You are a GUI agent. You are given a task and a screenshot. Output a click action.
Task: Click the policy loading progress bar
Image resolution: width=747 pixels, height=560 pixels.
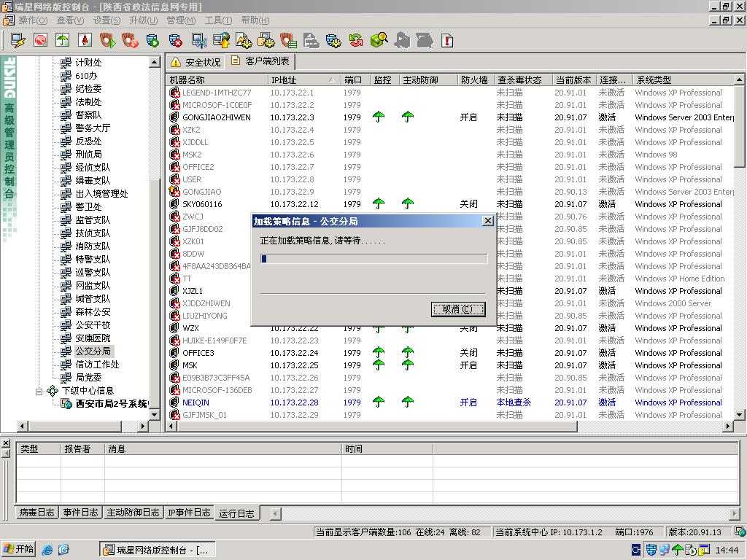pyautogui.click(x=373, y=258)
